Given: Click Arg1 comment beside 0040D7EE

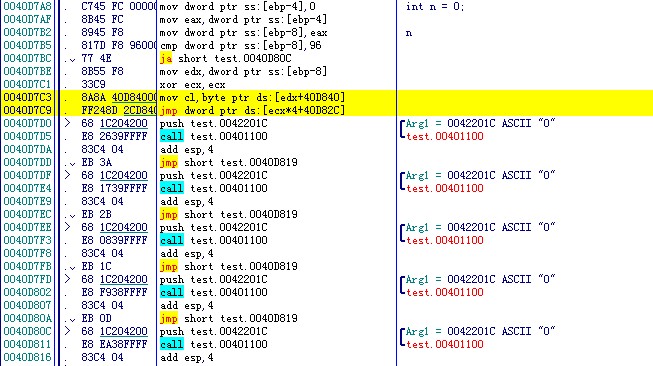Looking at the screenshot, I should click(x=481, y=227).
